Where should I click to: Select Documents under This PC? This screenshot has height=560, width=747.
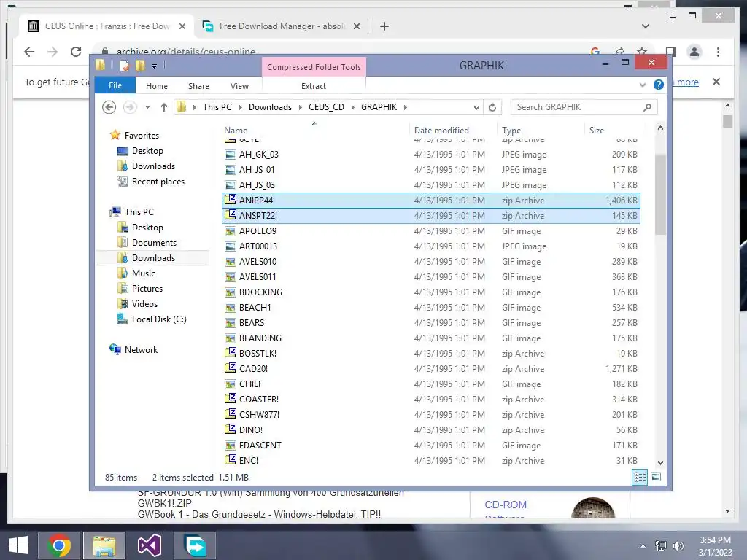(154, 243)
